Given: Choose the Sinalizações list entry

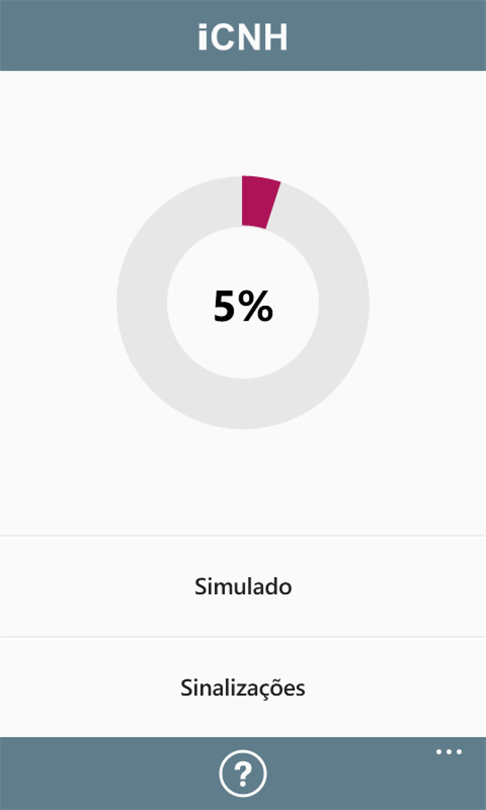Looking at the screenshot, I should point(243,688).
